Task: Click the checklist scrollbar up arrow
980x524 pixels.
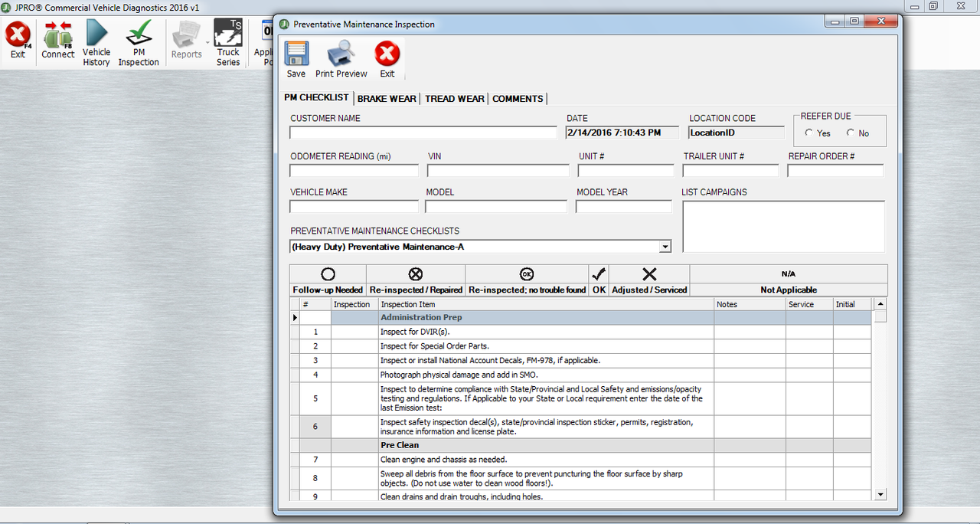Action: tap(880, 304)
